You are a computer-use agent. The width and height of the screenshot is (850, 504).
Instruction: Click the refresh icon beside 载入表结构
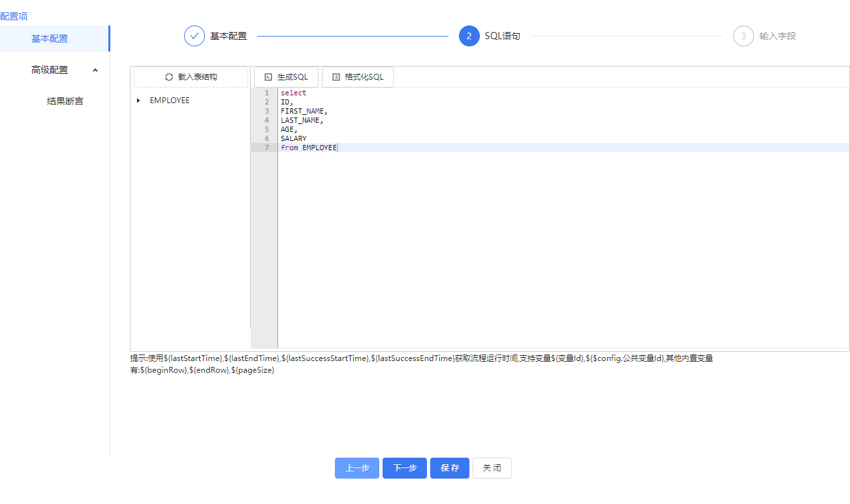click(169, 77)
